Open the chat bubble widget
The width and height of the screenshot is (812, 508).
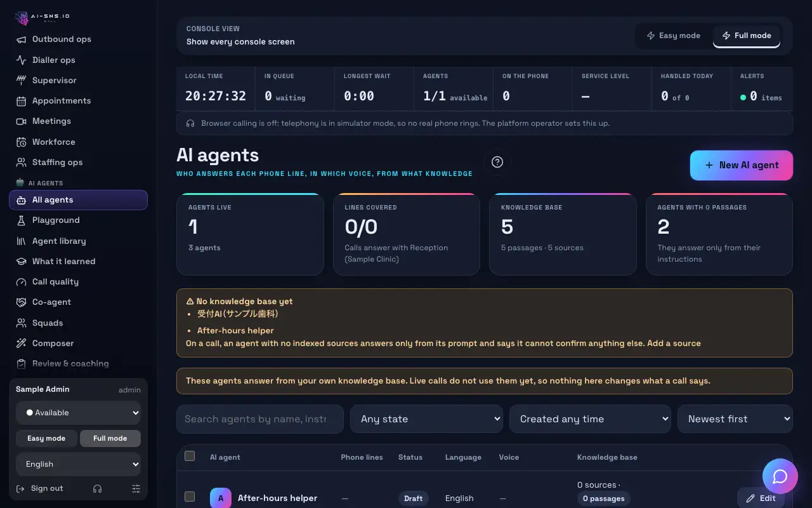coord(780,476)
